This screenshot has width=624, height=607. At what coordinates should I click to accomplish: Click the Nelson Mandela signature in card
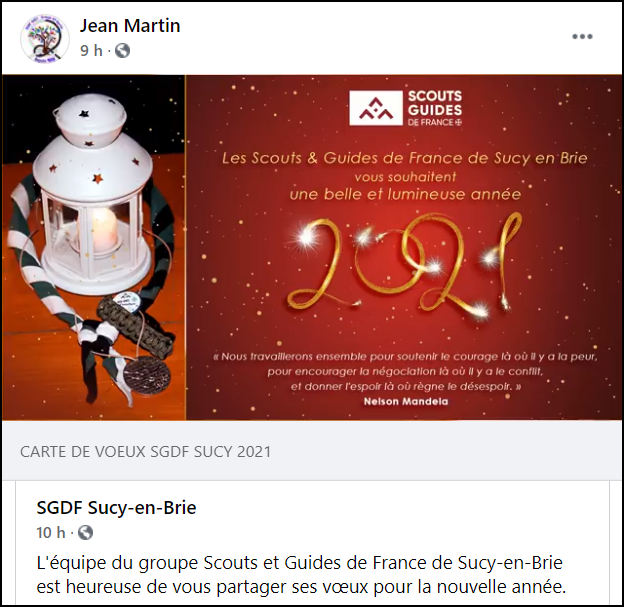coord(406,402)
